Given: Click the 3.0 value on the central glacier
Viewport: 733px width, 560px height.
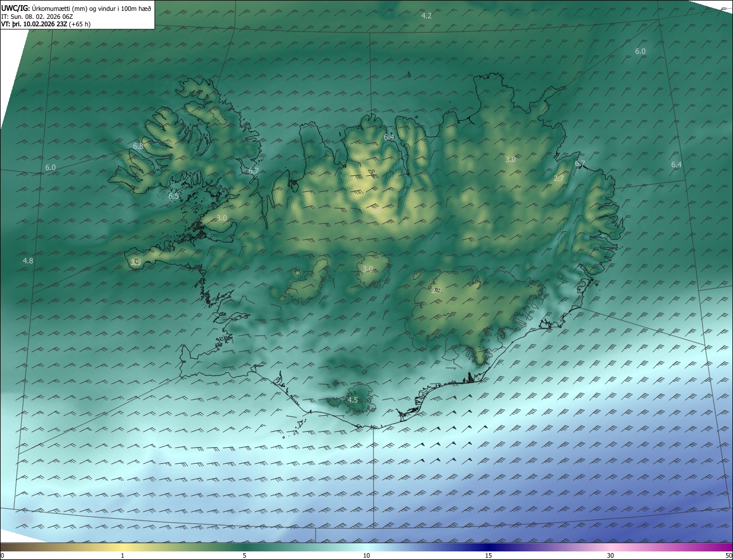Looking at the screenshot, I should [368, 269].
